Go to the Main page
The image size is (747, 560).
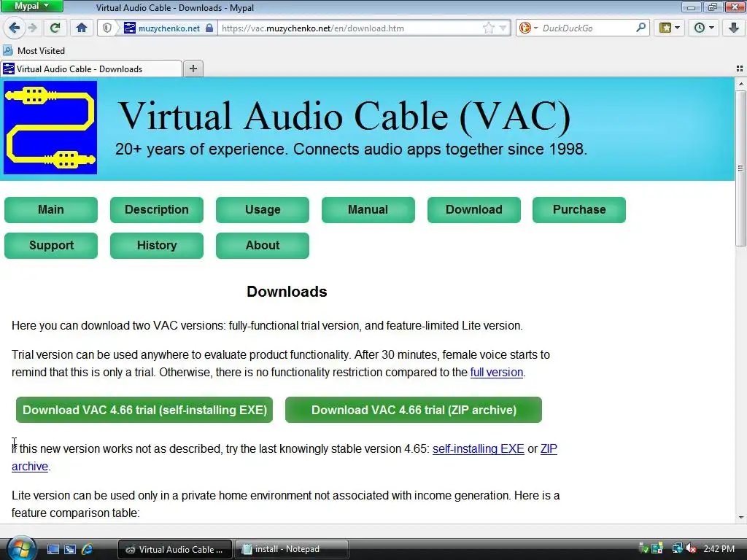51,209
